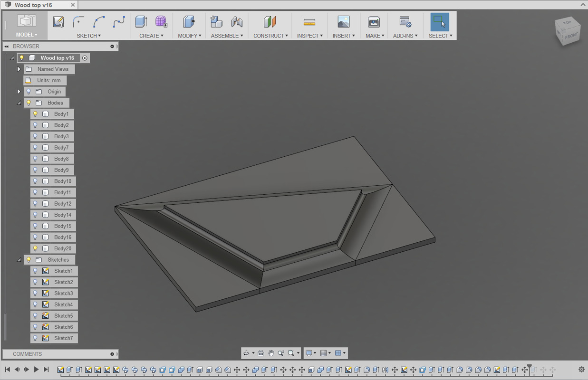The width and height of the screenshot is (588, 380).
Task: Click the New Component icon
Action: coord(217,22)
